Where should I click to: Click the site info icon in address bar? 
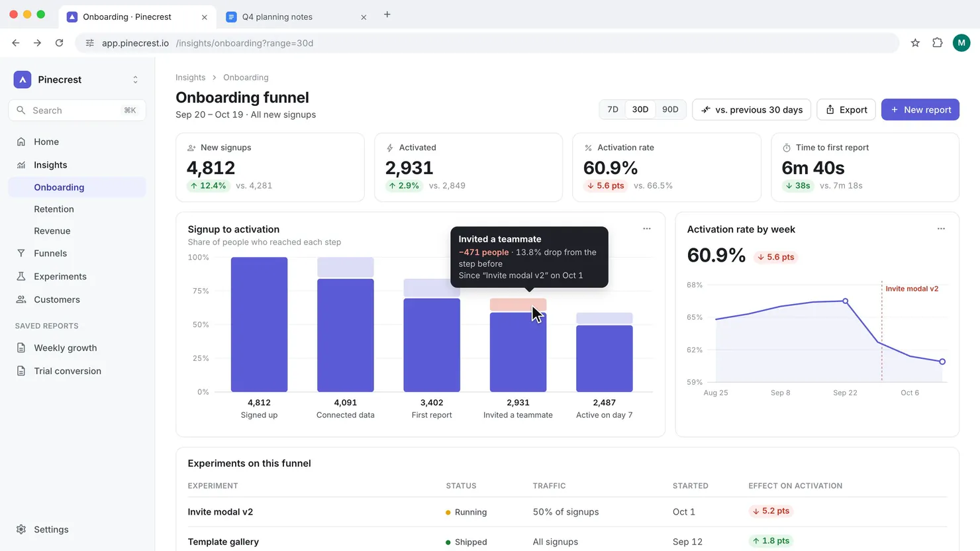click(90, 43)
